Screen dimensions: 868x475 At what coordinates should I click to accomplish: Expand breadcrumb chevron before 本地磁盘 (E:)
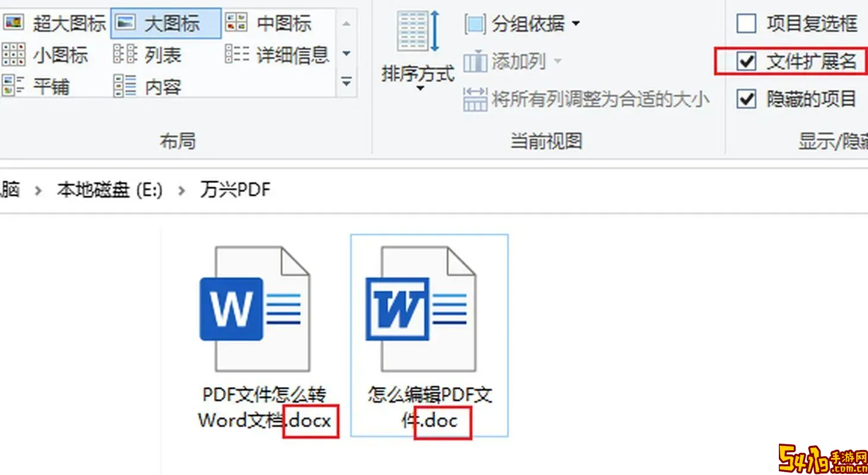pos(38,191)
